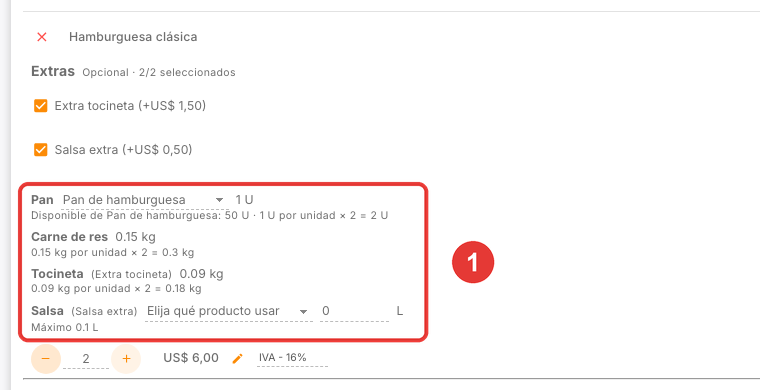Click the Carne de res ingredient label
This screenshot has width=760, height=390.
(x=69, y=237)
